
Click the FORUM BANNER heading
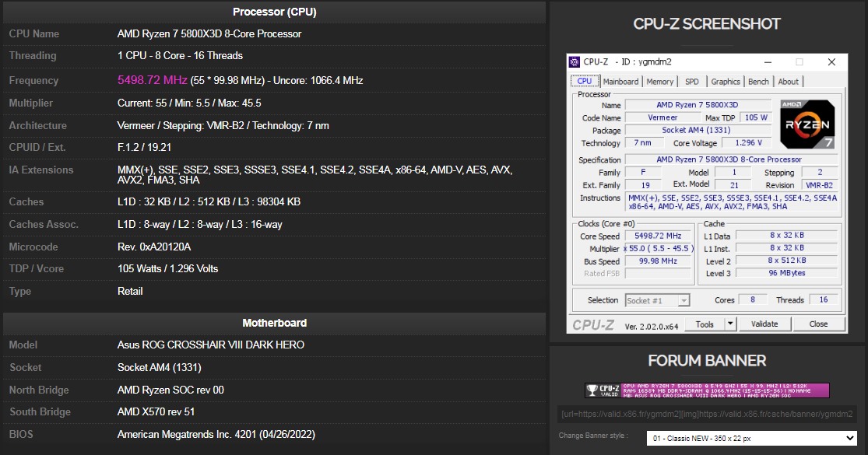pyautogui.click(x=707, y=360)
